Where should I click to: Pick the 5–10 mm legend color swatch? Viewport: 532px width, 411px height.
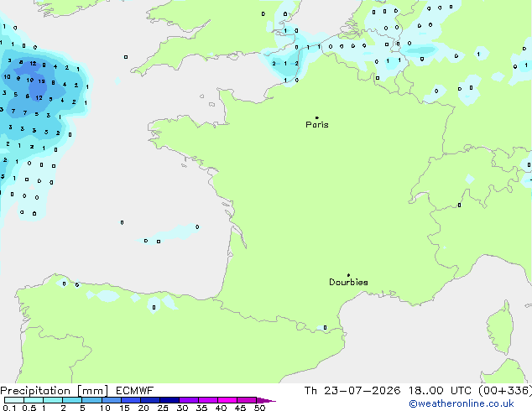coord(91,400)
